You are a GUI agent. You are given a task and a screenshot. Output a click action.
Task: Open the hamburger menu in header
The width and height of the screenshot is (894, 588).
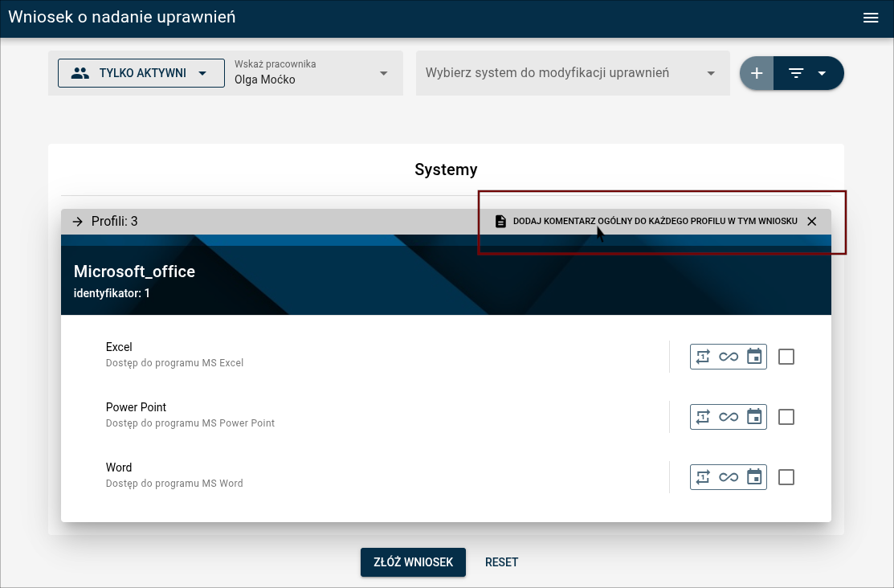coord(871,18)
